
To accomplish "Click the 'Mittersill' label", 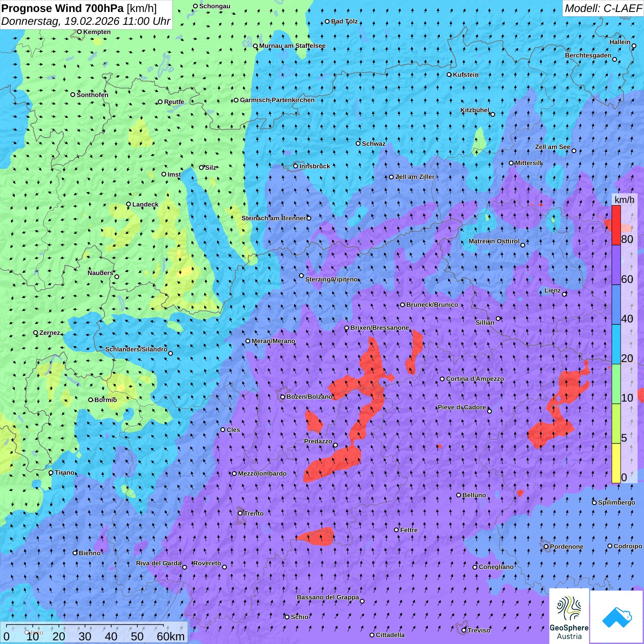I will click(x=529, y=163).
